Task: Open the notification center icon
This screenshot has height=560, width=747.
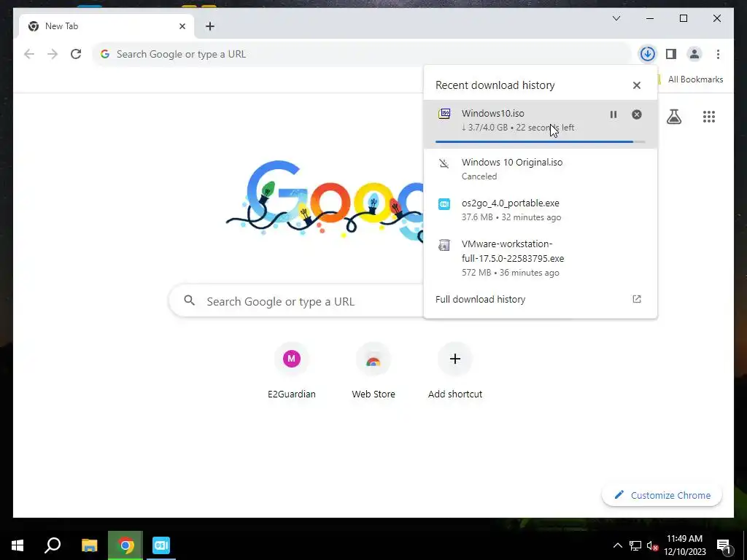Action: (724, 547)
